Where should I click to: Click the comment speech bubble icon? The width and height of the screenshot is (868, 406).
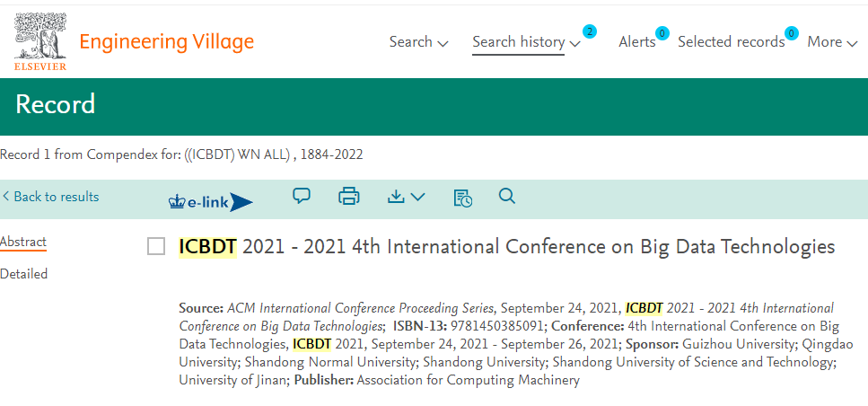302,196
